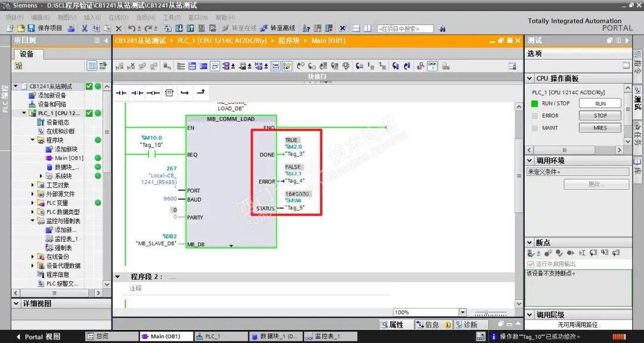Click the RUN button in CPU panel

point(600,104)
